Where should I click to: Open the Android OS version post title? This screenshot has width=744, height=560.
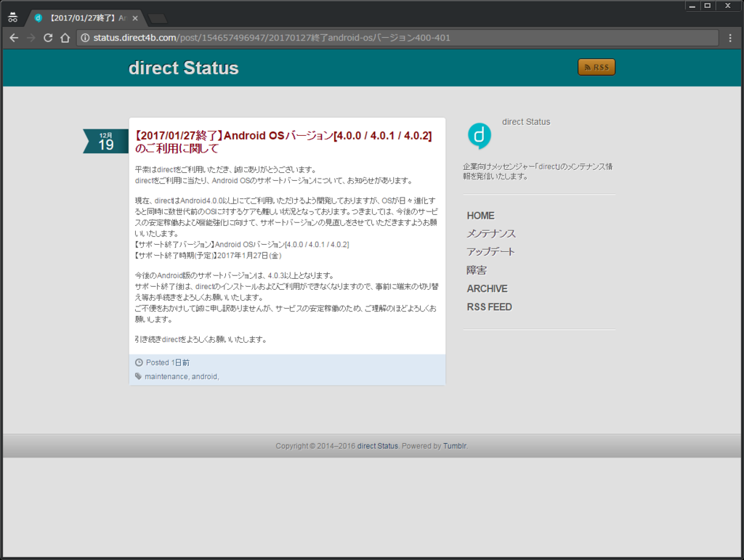pos(283,142)
